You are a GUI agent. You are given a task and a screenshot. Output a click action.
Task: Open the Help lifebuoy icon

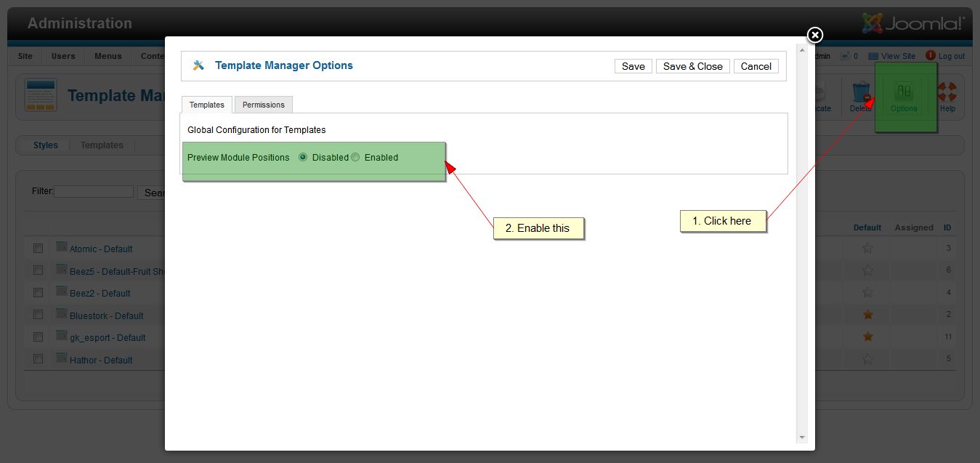coord(947,92)
